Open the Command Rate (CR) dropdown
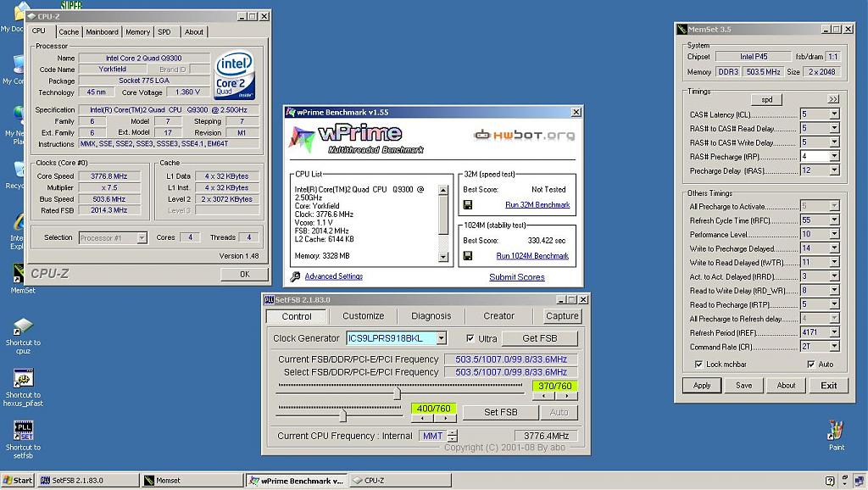Image resolution: width=868 pixels, height=490 pixels. pos(834,346)
